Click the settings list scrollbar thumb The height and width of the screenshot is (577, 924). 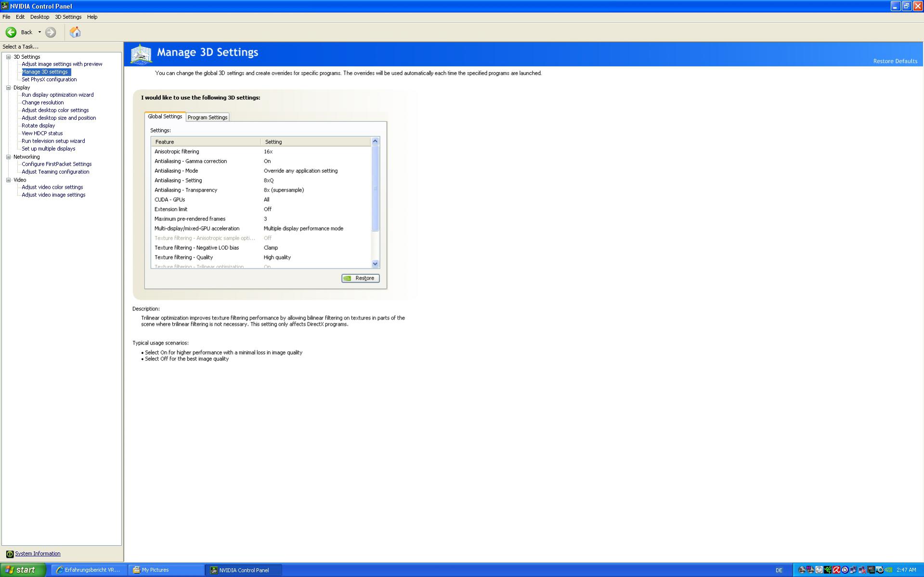[x=375, y=188]
